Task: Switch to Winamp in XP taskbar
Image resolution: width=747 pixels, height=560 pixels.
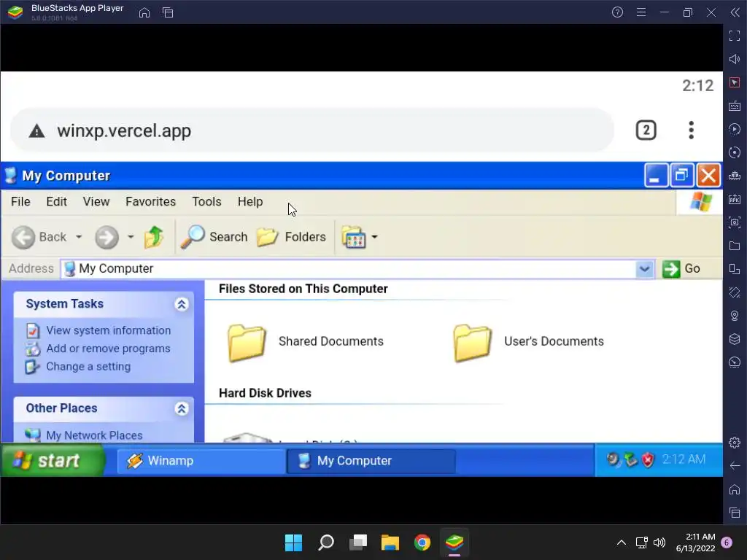Action: 201,461
